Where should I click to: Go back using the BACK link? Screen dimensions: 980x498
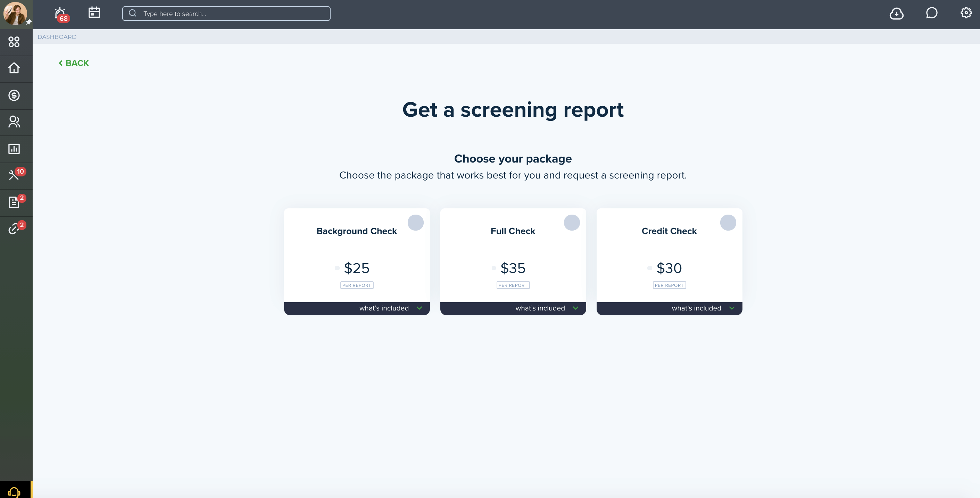73,63
